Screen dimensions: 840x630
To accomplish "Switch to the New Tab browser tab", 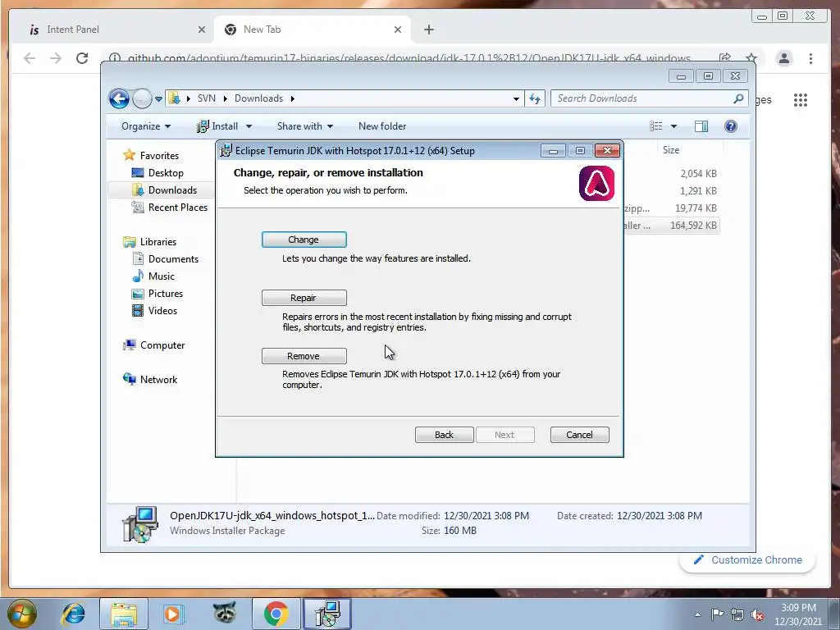I will click(313, 30).
